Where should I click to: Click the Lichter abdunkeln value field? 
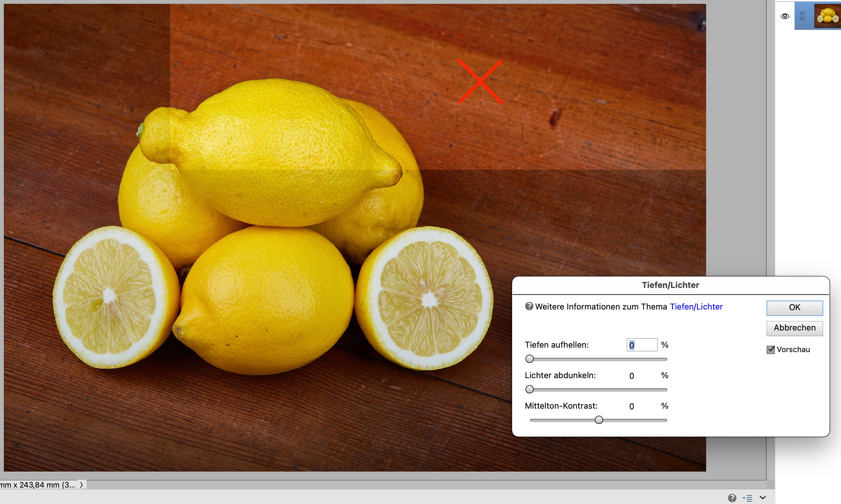click(632, 376)
